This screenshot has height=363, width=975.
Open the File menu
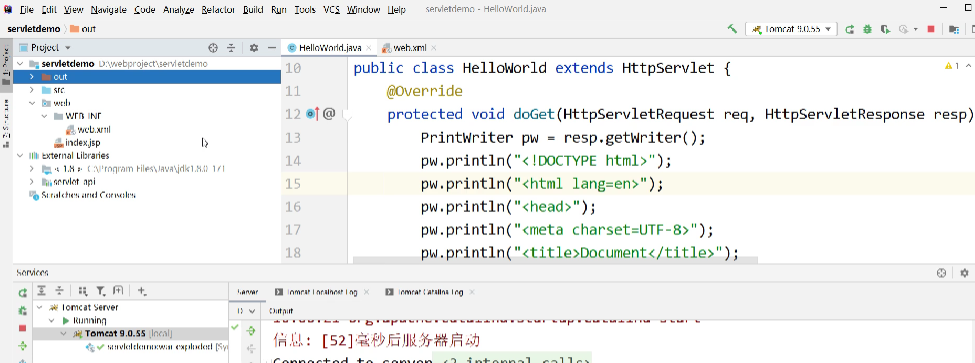tap(26, 9)
